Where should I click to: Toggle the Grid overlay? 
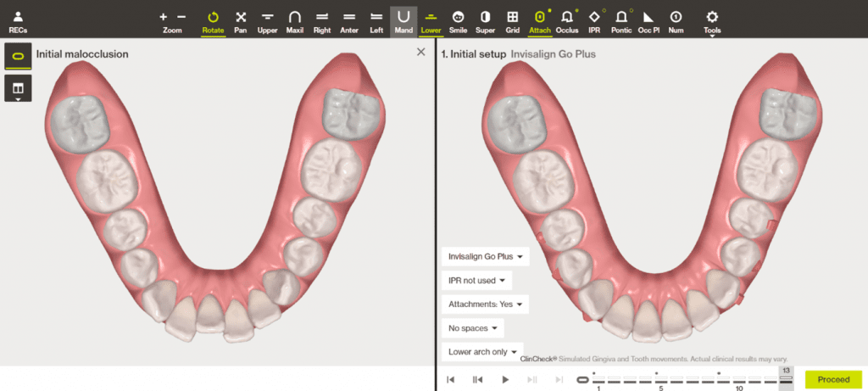click(x=513, y=22)
